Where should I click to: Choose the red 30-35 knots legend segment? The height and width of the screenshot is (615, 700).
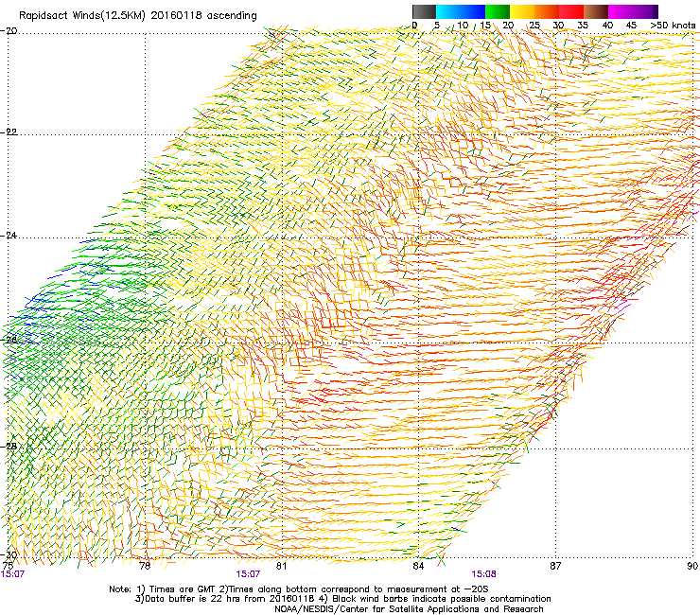(x=571, y=11)
